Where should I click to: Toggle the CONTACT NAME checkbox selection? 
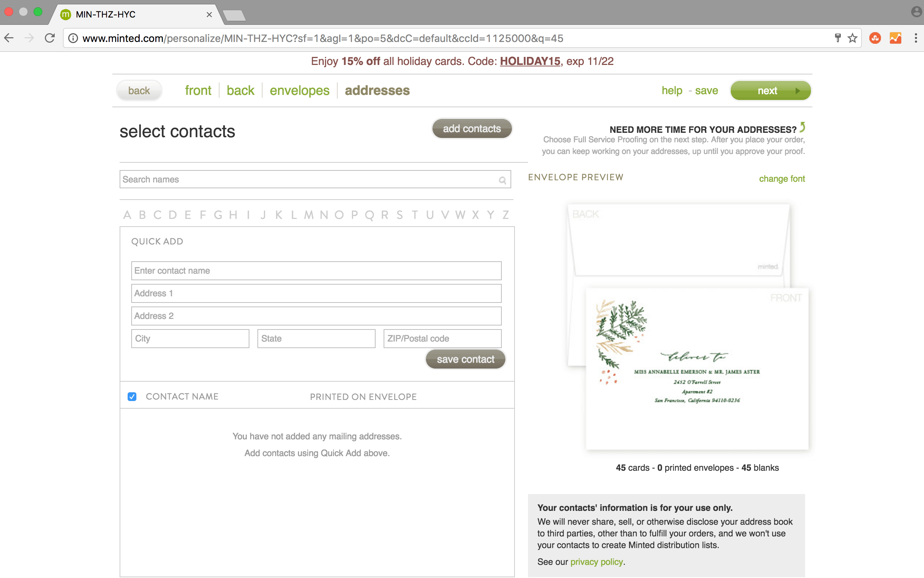pyautogui.click(x=132, y=396)
